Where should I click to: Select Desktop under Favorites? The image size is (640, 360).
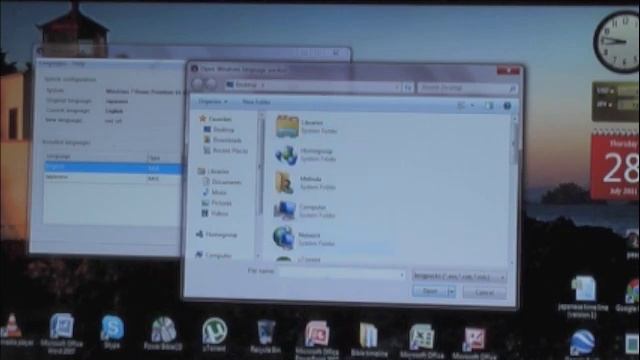pyautogui.click(x=219, y=130)
